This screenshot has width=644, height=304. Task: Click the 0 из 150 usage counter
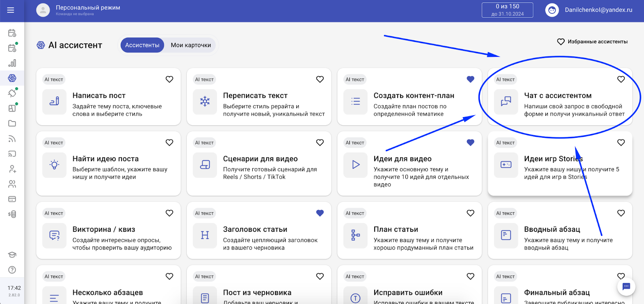[x=508, y=10]
